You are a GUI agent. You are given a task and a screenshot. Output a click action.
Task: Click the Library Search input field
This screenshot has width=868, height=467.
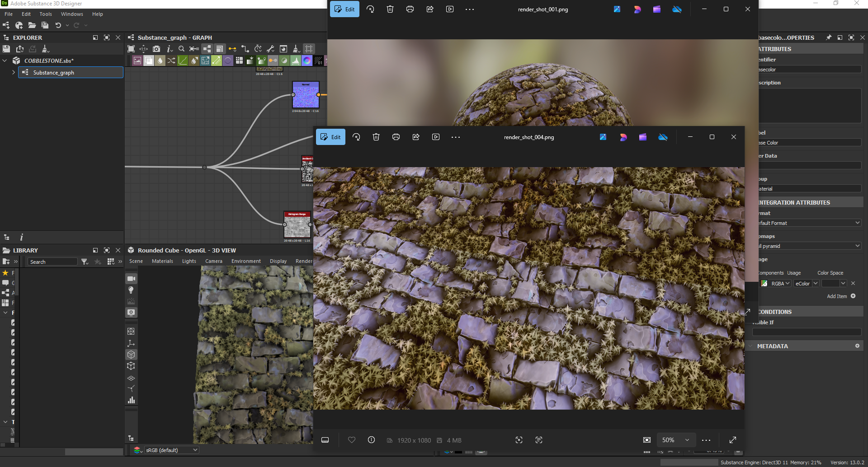click(52, 262)
